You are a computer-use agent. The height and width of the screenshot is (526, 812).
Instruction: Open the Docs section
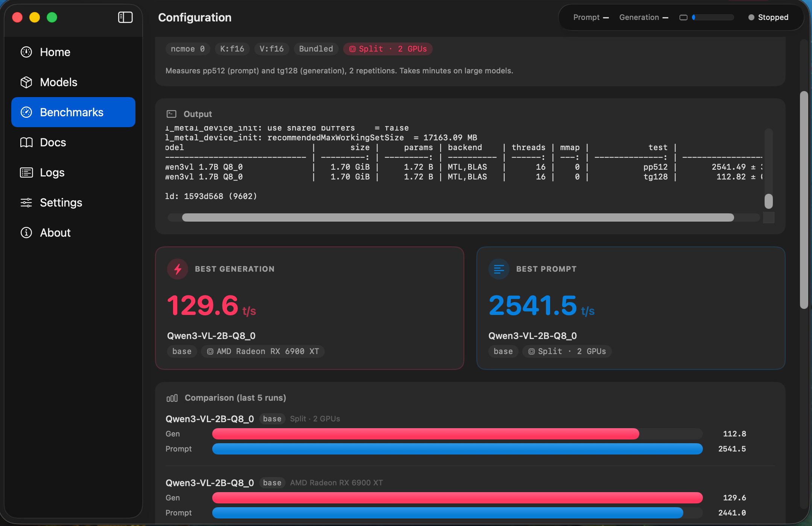tap(73, 142)
